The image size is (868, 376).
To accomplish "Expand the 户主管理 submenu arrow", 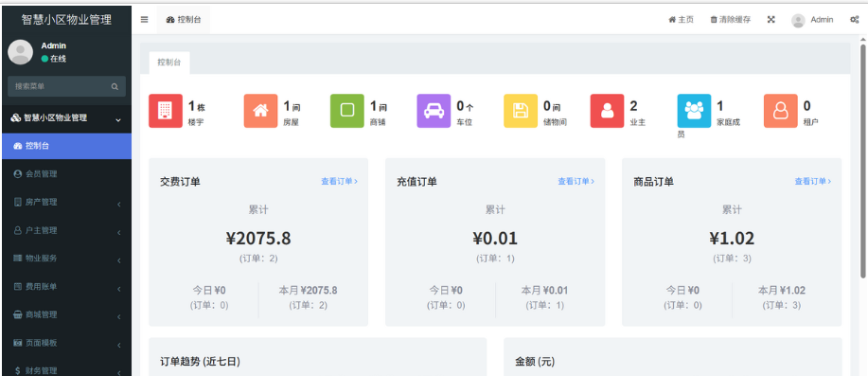I will point(119,233).
